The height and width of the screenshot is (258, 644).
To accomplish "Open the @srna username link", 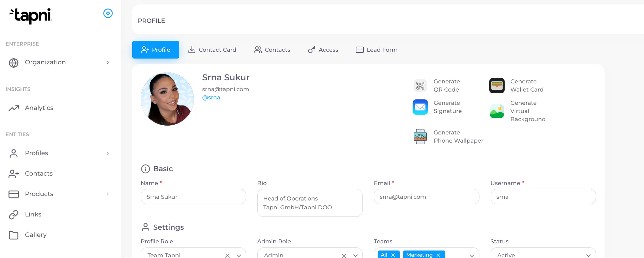I will pyautogui.click(x=211, y=98).
